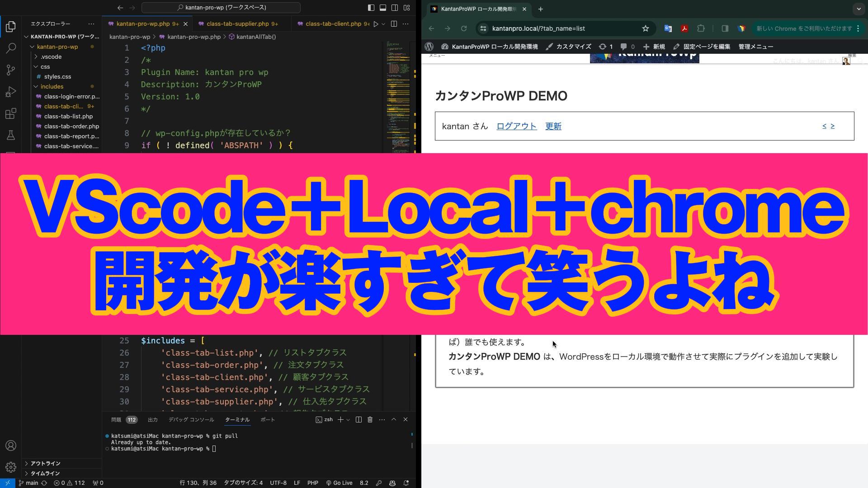Click 新規 in the WordPress admin bar
Viewport: 868px width, 488px height.
click(654, 47)
